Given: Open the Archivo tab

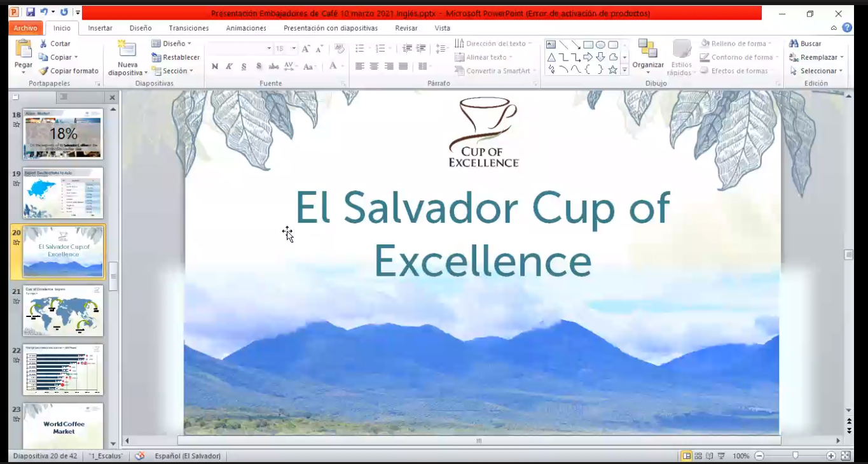Looking at the screenshot, I should point(26,28).
